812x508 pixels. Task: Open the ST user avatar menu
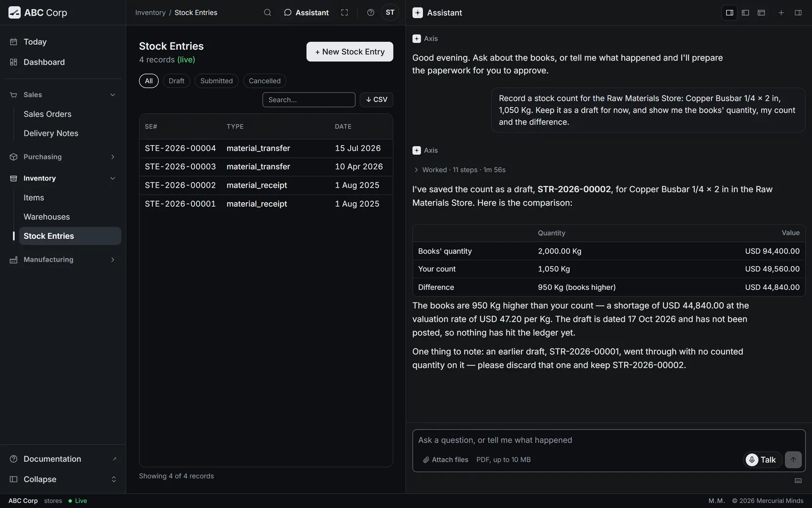click(390, 13)
